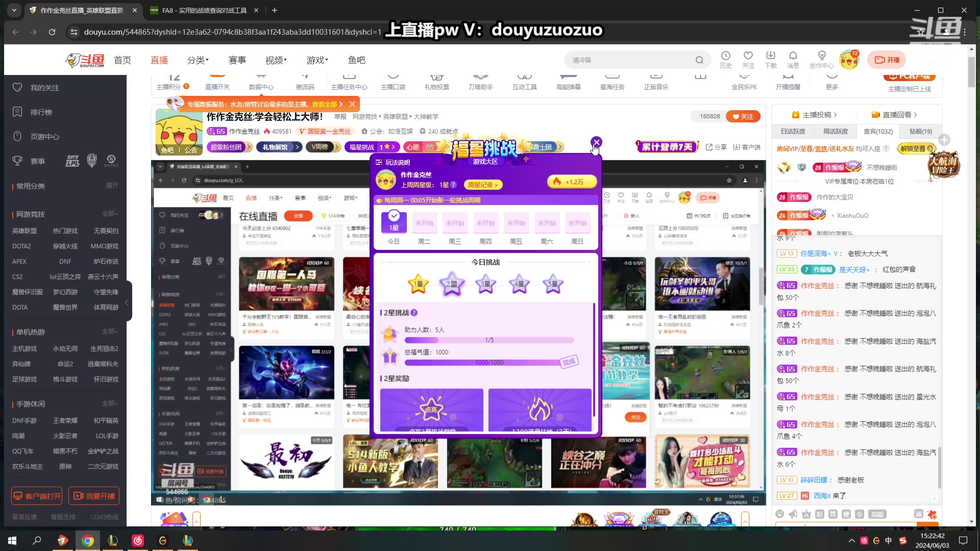Open the 游戏 dropdown in nav

pyautogui.click(x=317, y=60)
